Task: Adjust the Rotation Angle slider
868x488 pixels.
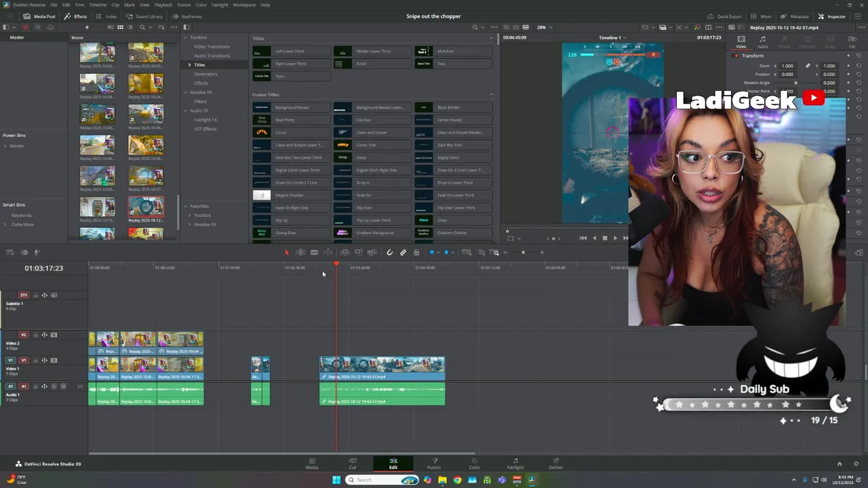Action: tap(795, 83)
